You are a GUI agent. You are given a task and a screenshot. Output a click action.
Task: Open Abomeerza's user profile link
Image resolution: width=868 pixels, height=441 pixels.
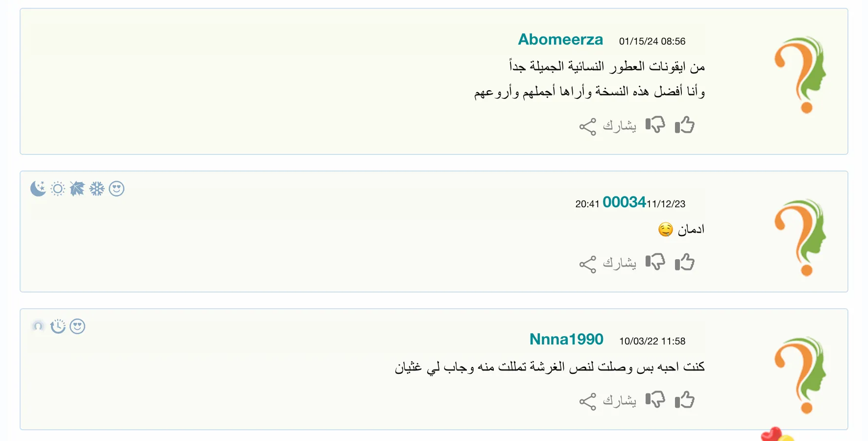coord(560,39)
